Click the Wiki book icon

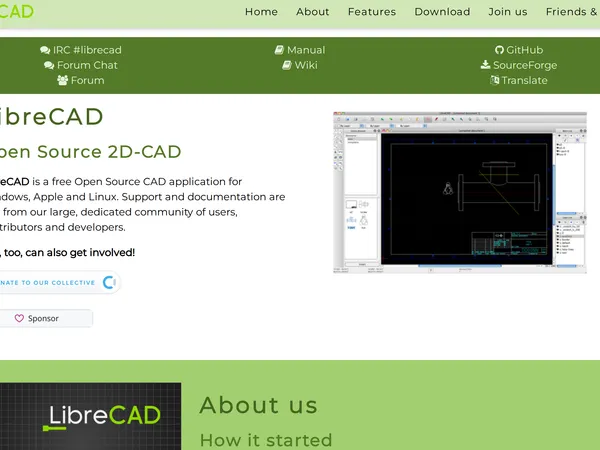(287, 65)
